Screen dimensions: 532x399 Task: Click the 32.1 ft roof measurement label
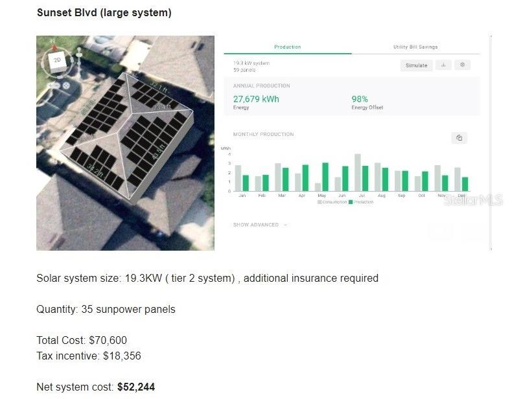(x=158, y=85)
